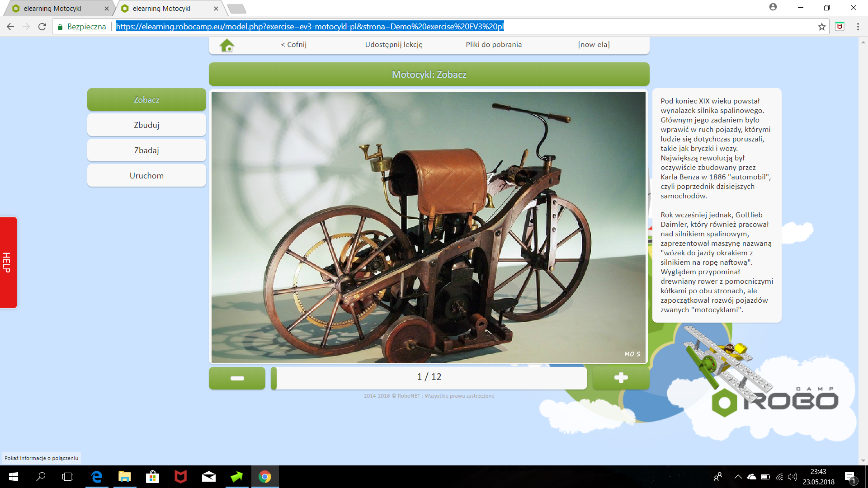Image resolution: width=868 pixels, height=488 pixels.
Task: Close the second elearning Motocykl tab
Action: (216, 9)
